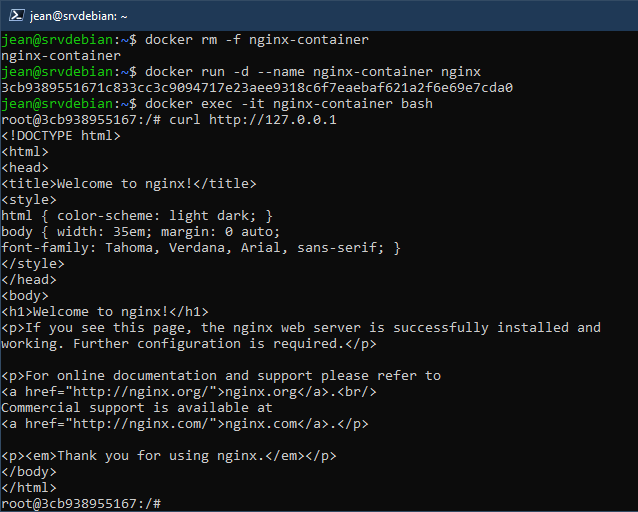Click the docker exec -it command line
The height and width of the screenshot is (512, 638).
pyautogui.click(x=289, y=104)
